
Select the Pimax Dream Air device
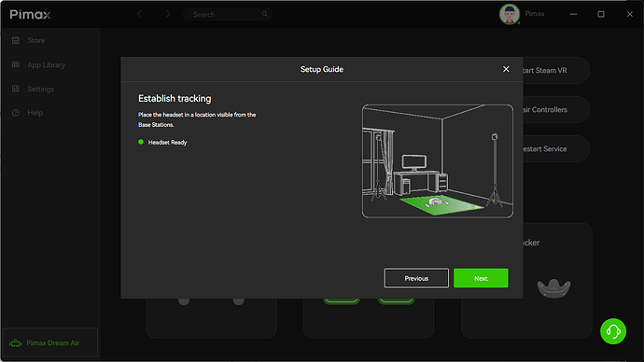click(x=50, y=342)
